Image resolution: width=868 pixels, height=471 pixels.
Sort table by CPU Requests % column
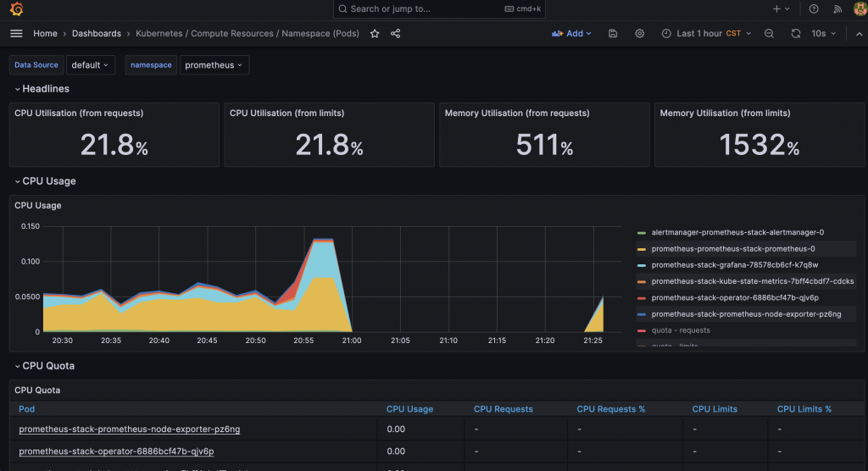pyautogui.click(x=610, y=409)
